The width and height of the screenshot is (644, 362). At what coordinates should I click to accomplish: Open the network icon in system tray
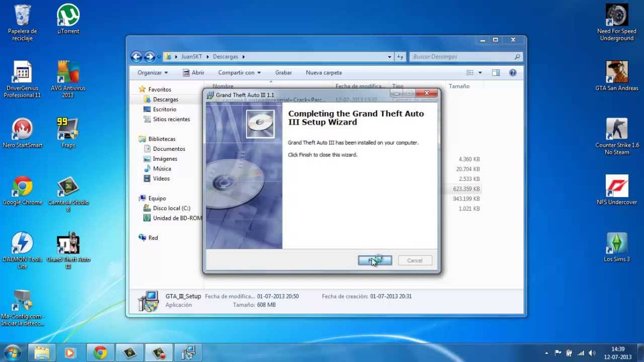click(581, 353)
